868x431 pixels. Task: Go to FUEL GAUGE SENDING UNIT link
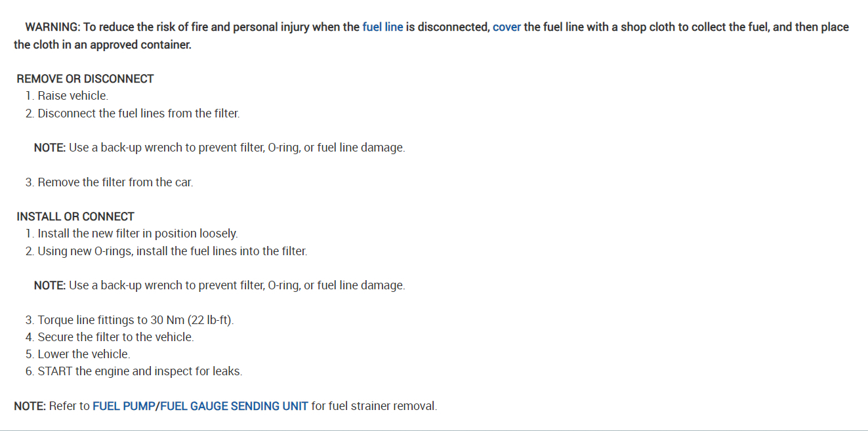[234, 406]
